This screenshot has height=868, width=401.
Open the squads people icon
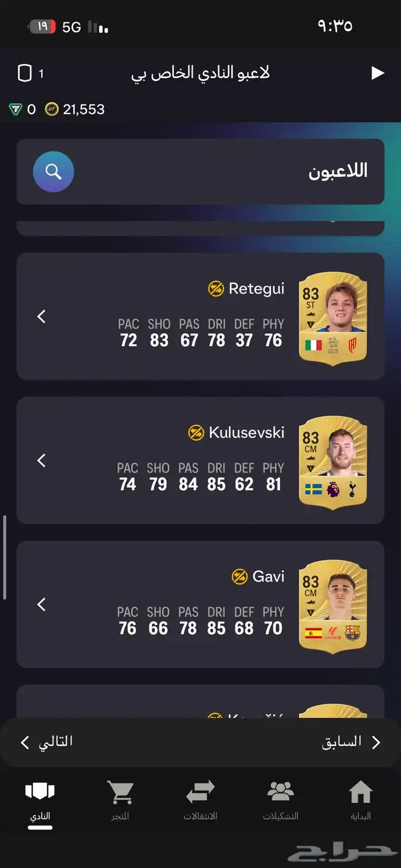tap(281, 792)
